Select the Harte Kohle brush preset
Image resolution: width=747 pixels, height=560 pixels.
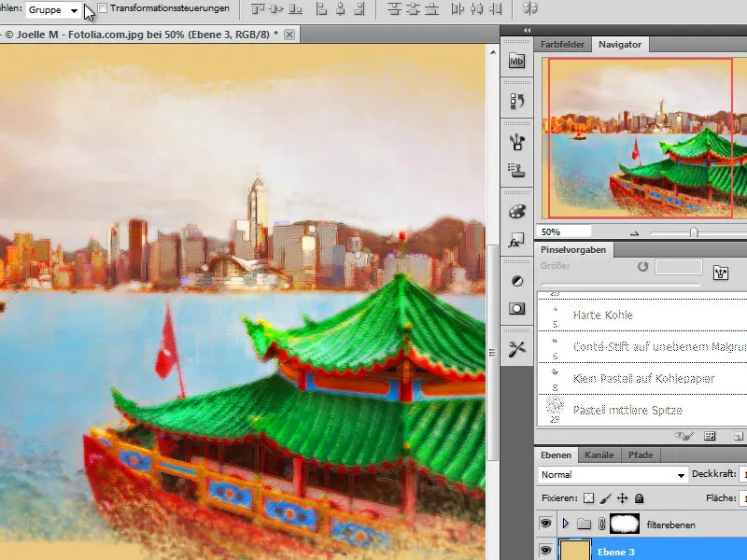pyautogui.click(x=642, y=315)
